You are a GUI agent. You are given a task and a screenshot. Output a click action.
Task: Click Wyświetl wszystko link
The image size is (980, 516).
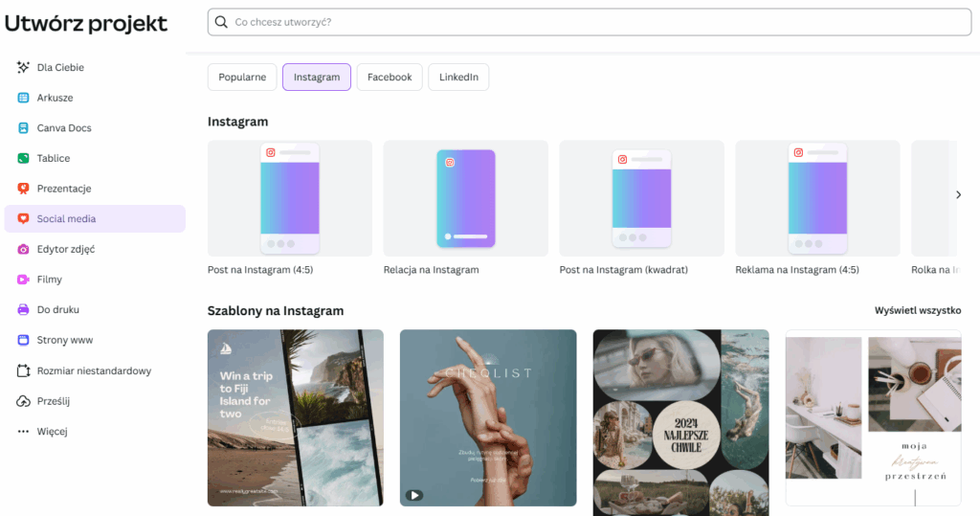(918, 310)
